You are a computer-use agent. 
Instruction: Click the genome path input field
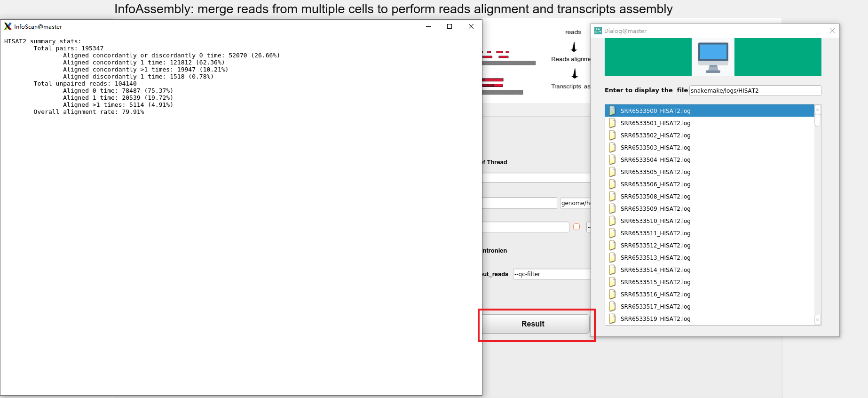pos(575,203)
